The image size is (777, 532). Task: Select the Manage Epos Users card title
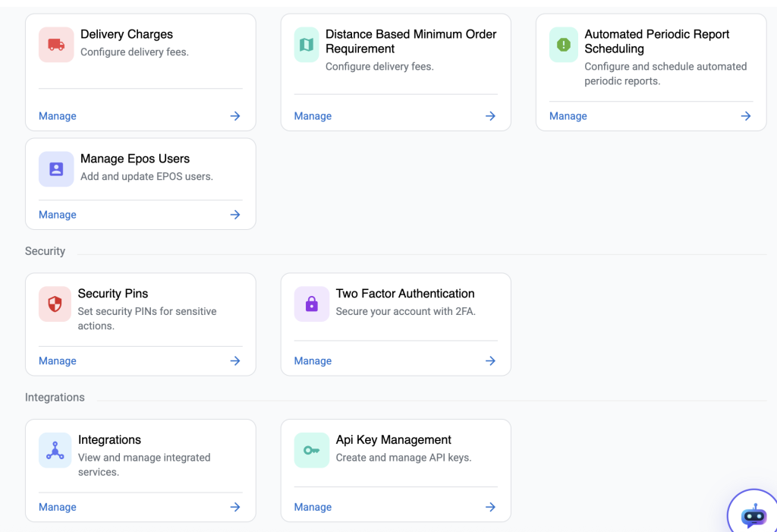135,159
